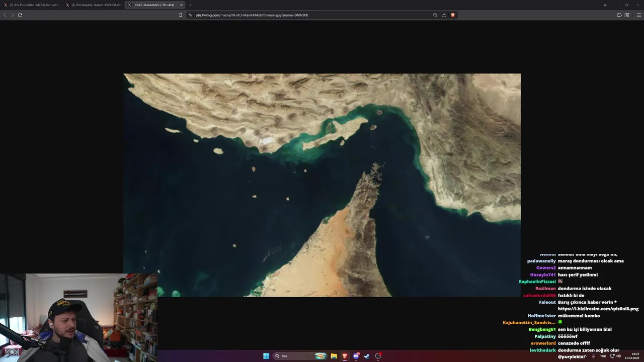This screenshot has width=644, height=362.
Task: Click username "Bengbeng61" in chat
Action: [x=542, y=329]
